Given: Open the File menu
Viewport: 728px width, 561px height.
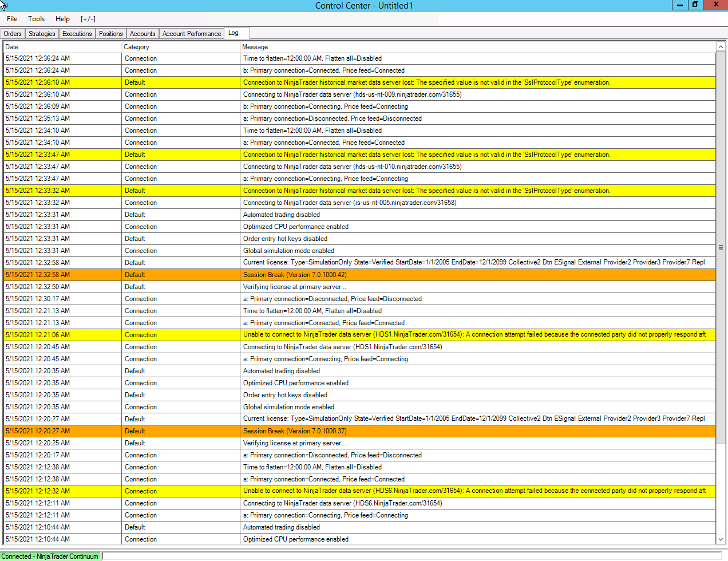Looking at the screenshot, I should click(12, 19).
